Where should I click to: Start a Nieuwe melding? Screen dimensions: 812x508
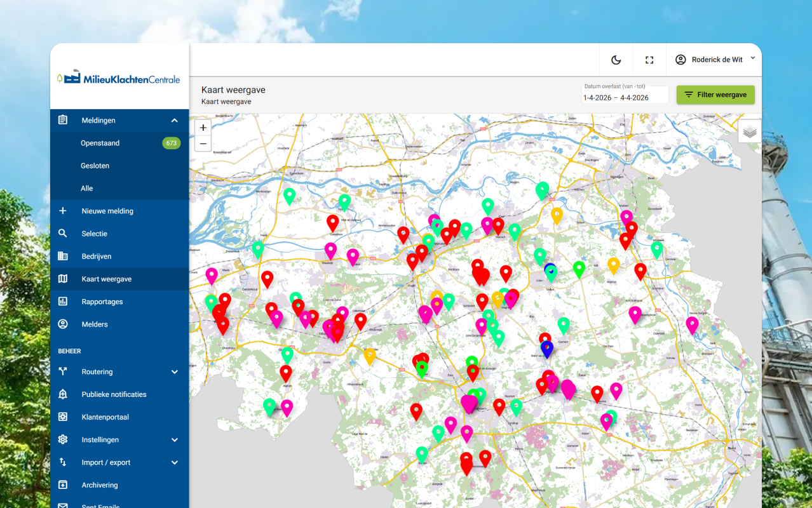click(107, 211)
